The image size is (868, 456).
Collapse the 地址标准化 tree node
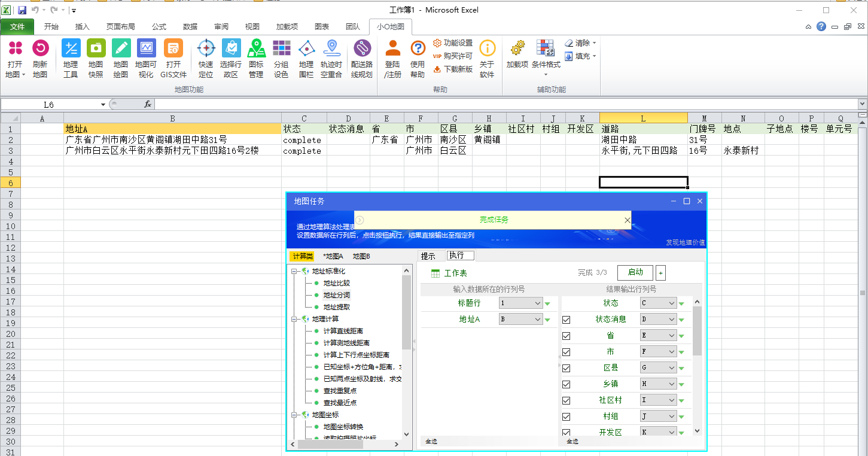pos(294,271)
